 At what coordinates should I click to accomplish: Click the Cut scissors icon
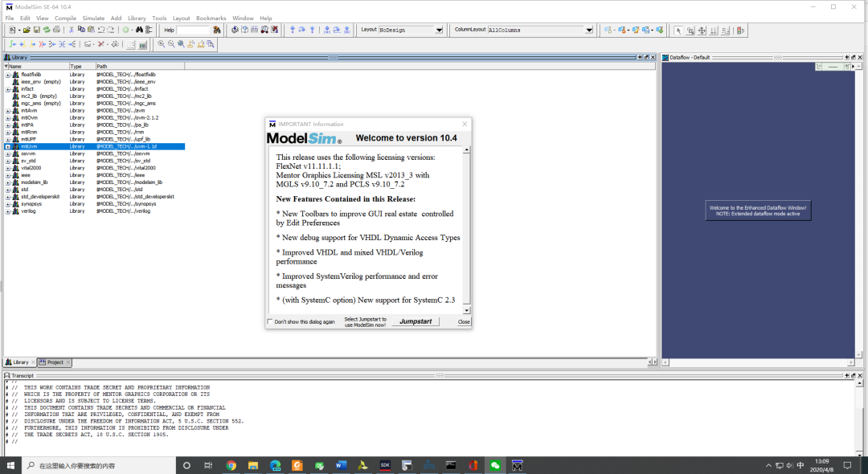72,30
